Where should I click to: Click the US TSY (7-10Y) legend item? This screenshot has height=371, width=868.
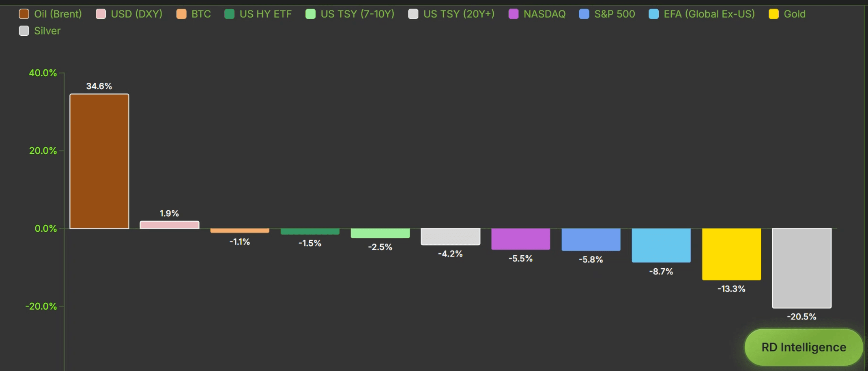click(350, 14)
